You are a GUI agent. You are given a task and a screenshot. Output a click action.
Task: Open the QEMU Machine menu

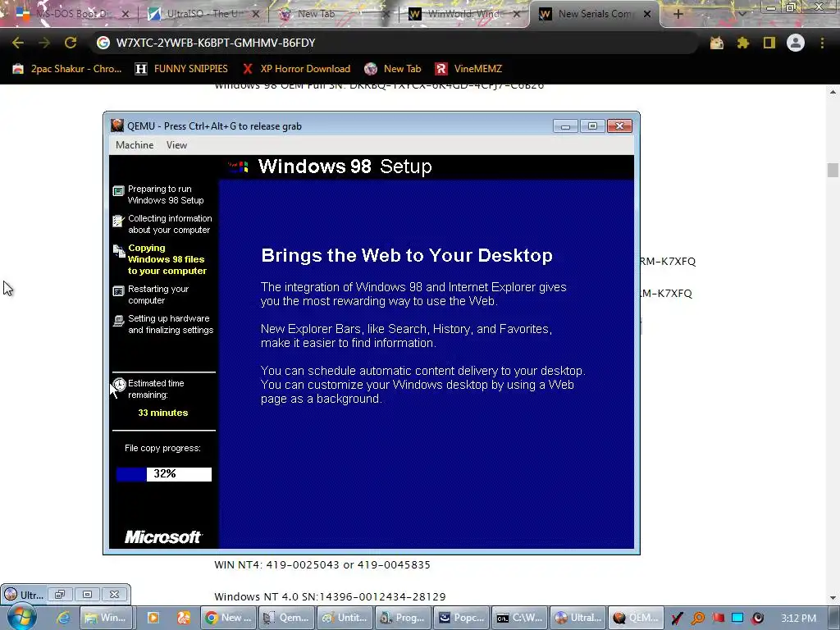coord(135,145)
